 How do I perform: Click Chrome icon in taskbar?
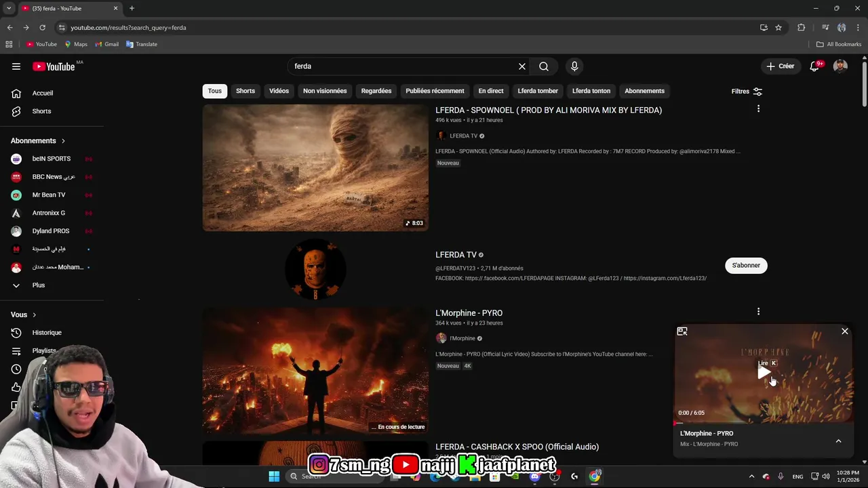point(595,476)
